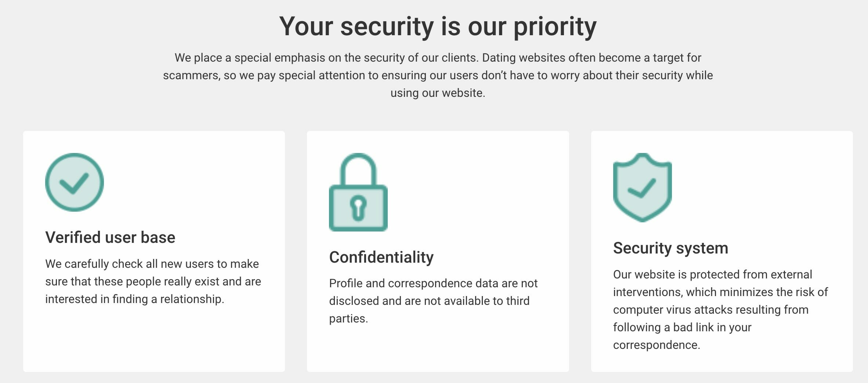This screenshot has height=383, width=868.
Task: Click the padlock confidentiality icon
Action: pyautogui.click(x=358, y=192)
